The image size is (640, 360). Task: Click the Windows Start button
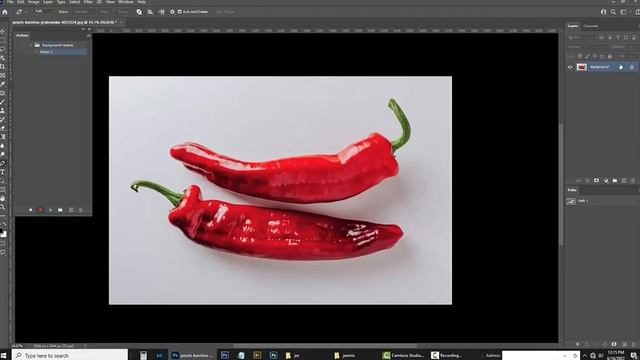(x=4, y=356)
